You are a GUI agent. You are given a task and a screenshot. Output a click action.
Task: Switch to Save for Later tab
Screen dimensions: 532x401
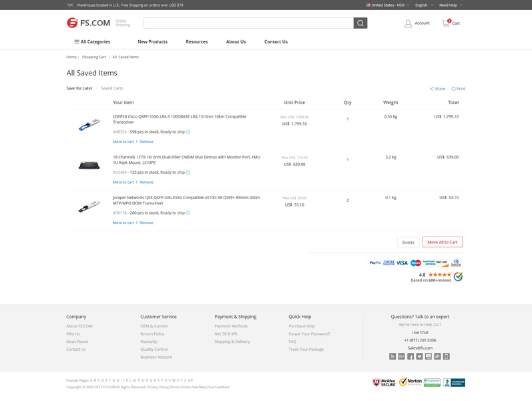click(x=79, y=88)
